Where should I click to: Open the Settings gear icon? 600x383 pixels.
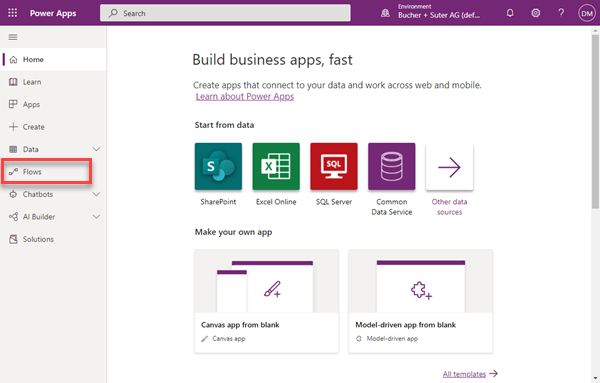pyautogui.click(x=535, y=13)
